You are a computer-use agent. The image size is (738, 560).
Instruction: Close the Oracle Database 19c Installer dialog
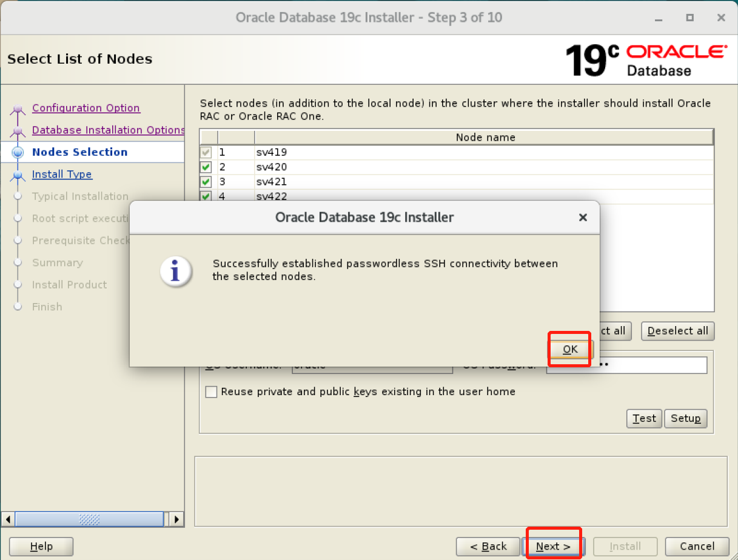click(x=583, y=217)
